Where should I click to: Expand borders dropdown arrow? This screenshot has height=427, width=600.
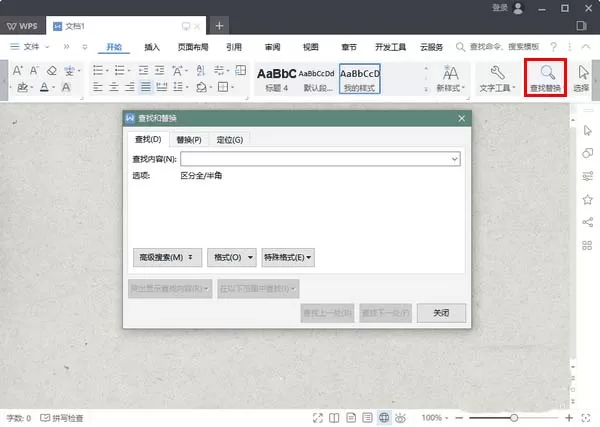232,88
